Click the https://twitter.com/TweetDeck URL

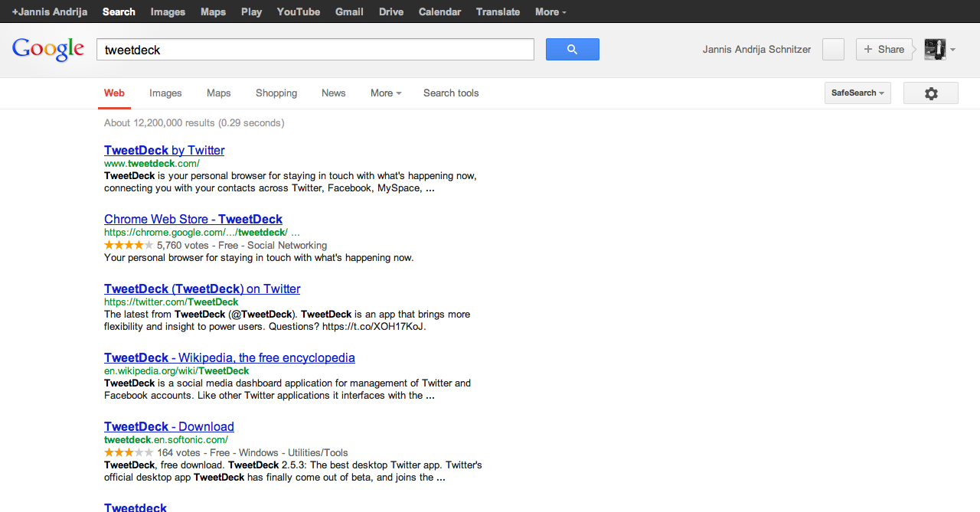pos(171,302)
